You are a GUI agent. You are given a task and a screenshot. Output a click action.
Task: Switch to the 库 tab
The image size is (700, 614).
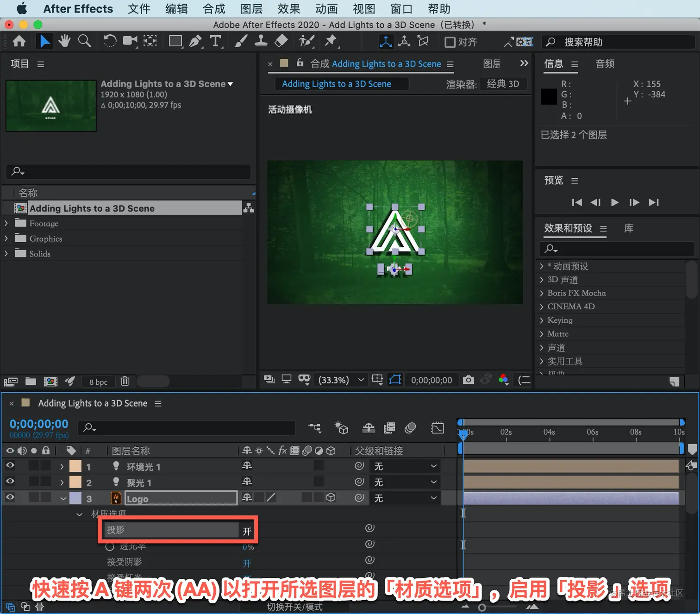[x=629, y=228]
